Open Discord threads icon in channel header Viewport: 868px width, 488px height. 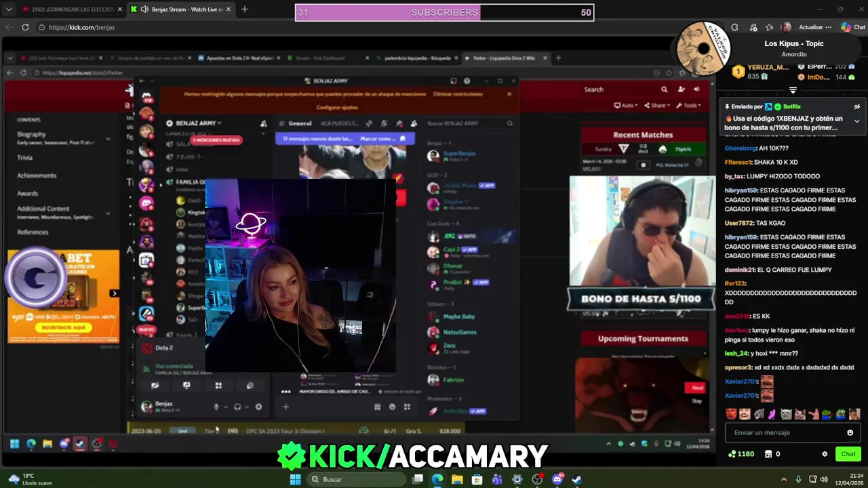pos(369,123)
